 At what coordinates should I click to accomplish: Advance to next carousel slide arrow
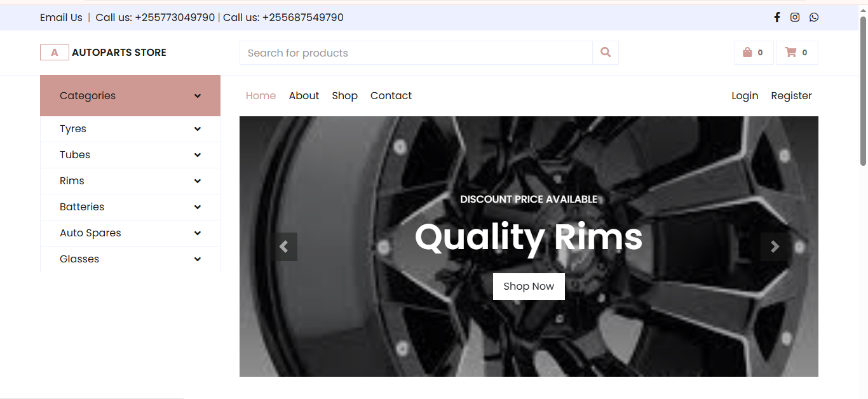pyautogui.click(x=775, y=247)
